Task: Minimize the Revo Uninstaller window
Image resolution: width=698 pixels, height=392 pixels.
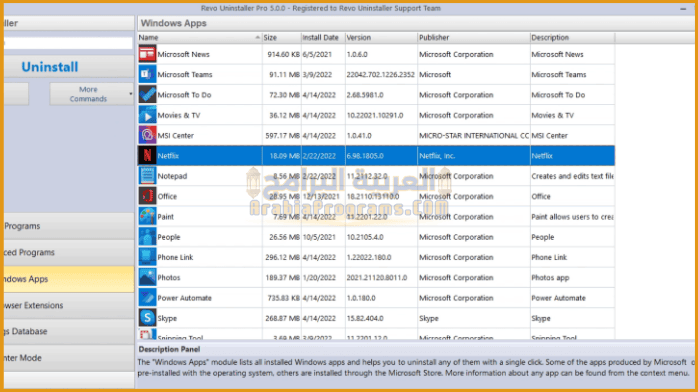Action: 683,8
